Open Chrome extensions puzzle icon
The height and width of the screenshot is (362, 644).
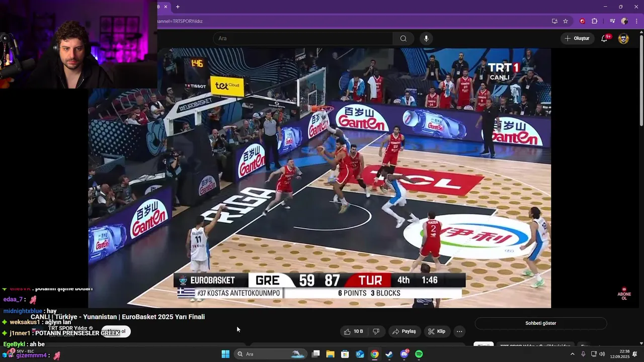pyautogui.click(x=594, y=21)
